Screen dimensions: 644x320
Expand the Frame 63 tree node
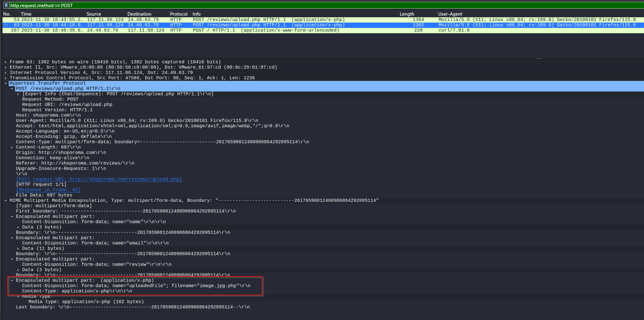click(6, 62)
